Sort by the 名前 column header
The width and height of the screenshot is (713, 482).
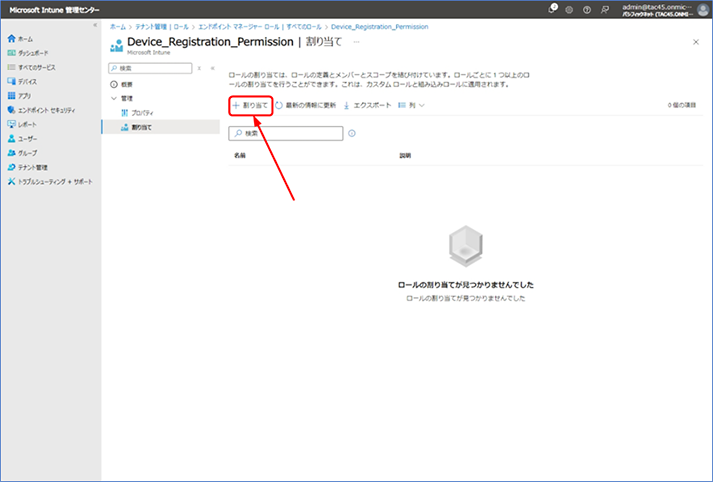point(240,156)
